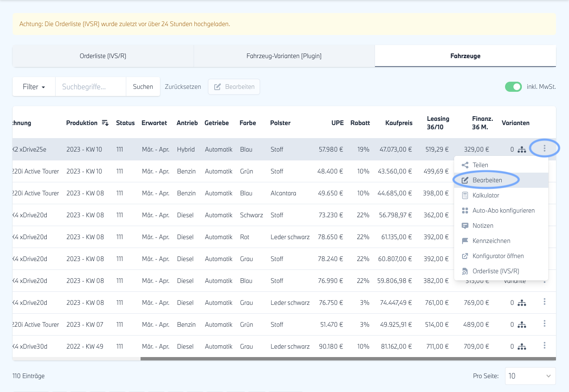The width and height of the screenshot is (569, 392).
Task: Click the horizontal table scrollbar
Action: click(x=348, y=359)
